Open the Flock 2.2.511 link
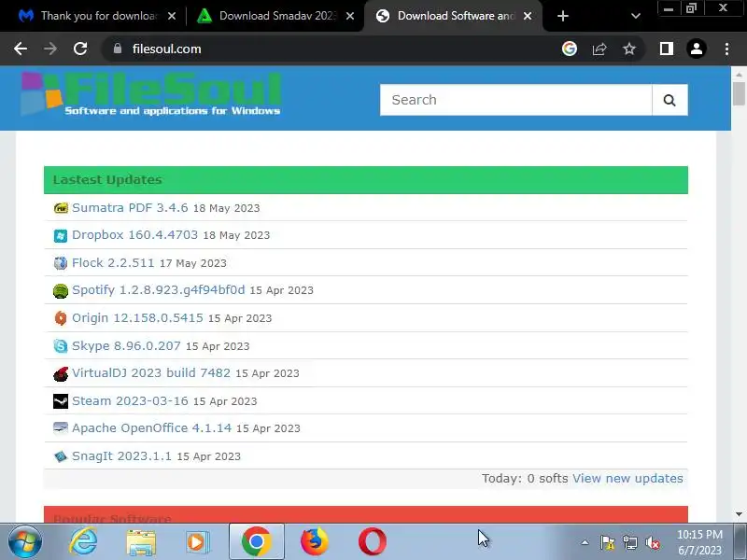 tap(113, 263)
